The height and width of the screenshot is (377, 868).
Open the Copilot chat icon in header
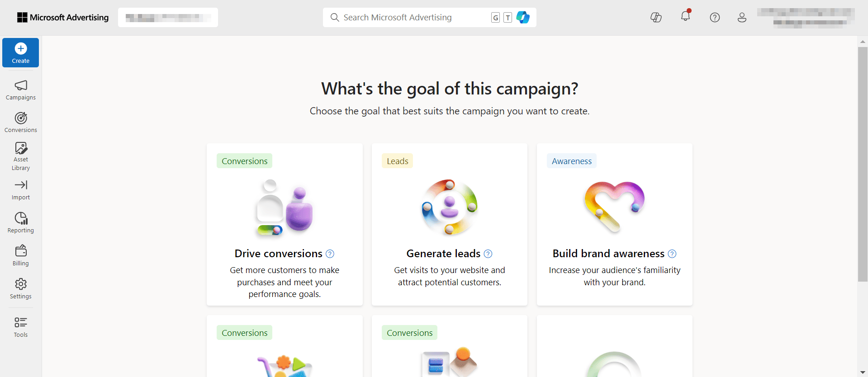click(x=656, y=17)
